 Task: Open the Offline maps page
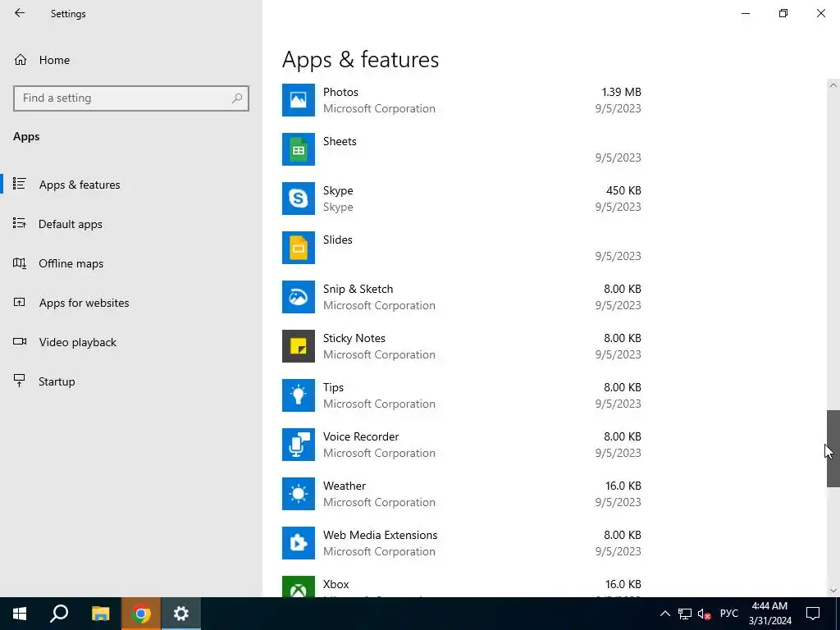[x=131, y=263]
